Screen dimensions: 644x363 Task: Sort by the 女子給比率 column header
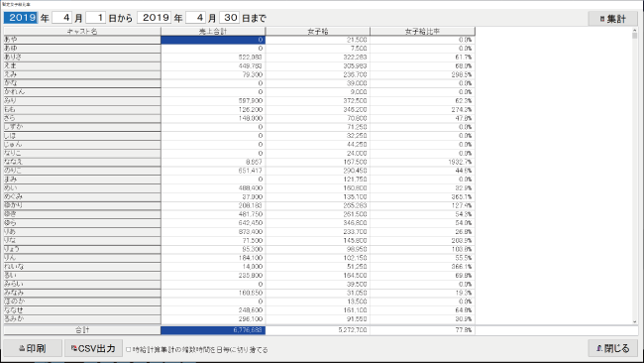tap(423, 32)
